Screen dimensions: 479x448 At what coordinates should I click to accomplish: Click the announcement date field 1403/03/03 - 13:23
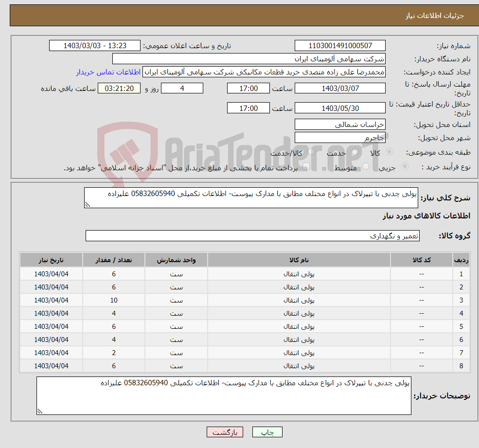click(x=95, y=46)
